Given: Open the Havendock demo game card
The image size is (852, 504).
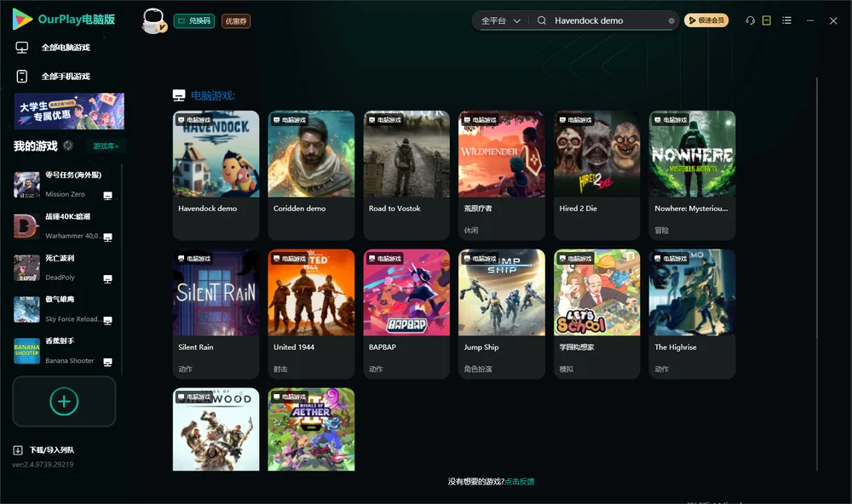Looking at the screenshot, I should pyautogui.click(x=216, y=175).
